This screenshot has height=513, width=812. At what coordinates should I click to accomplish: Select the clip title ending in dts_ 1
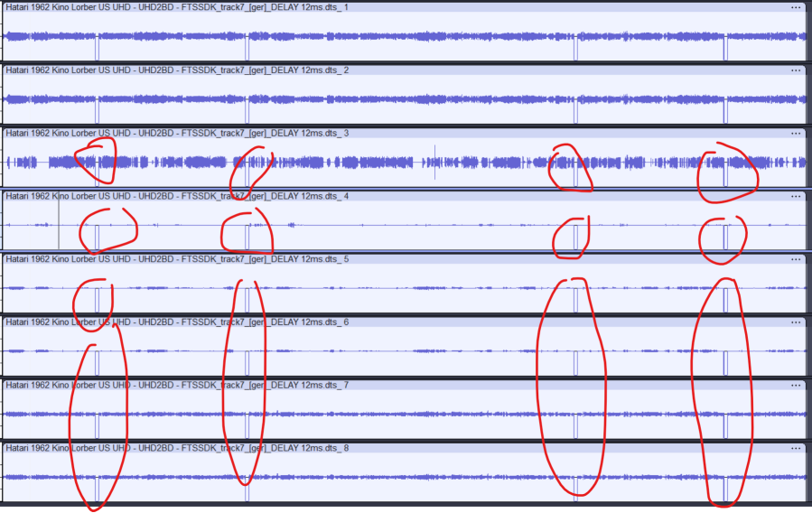click(177, 7)
